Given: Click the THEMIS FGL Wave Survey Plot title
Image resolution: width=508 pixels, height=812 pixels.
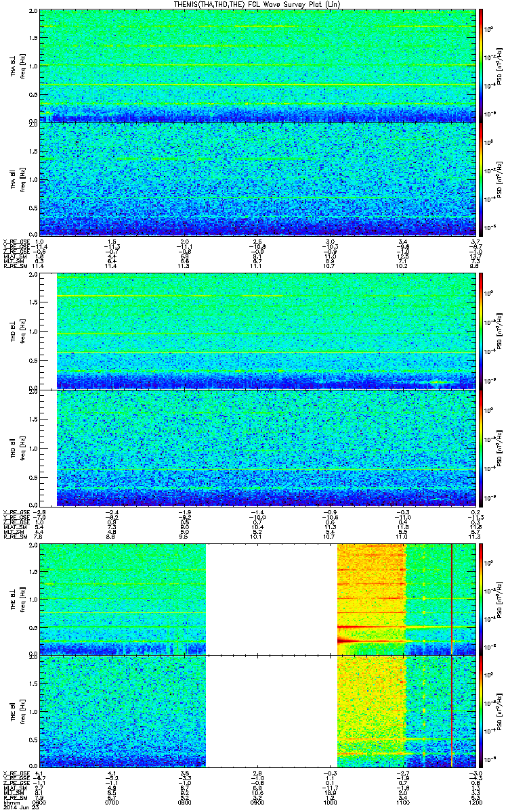Looking at the screenshot, I should click(257, 4).
